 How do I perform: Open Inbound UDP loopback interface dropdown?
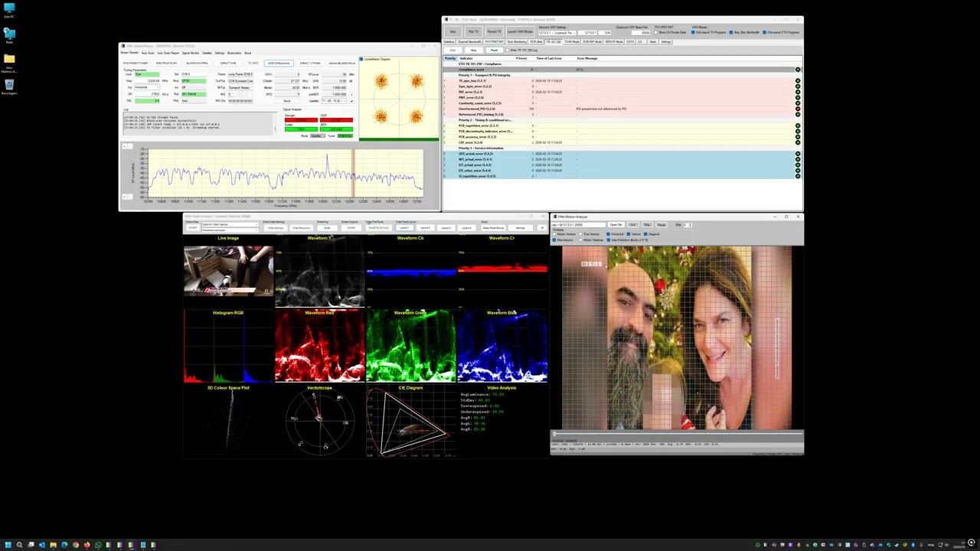(x=557, y=33)
